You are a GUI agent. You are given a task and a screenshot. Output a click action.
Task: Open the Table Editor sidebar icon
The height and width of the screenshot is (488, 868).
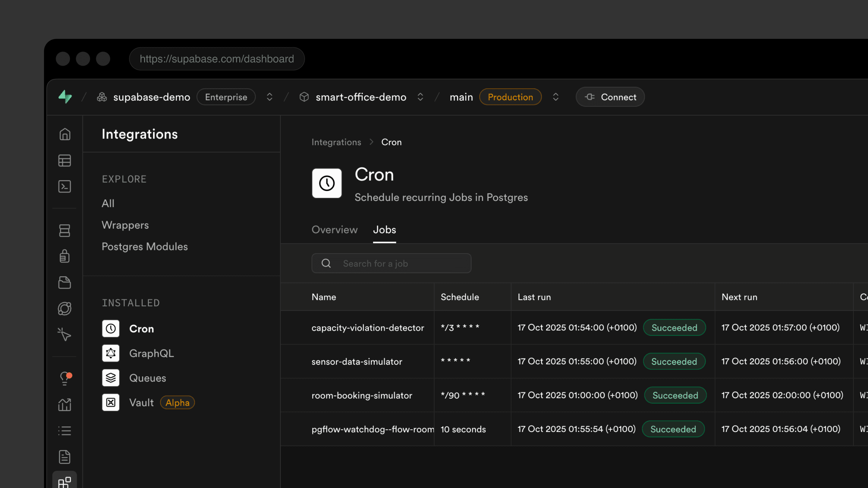point(65,161)
